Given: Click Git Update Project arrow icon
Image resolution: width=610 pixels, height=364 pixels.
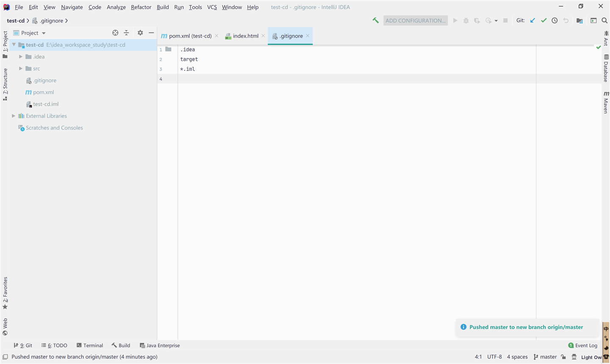Looking at the screenshot, I should (532, 20).
